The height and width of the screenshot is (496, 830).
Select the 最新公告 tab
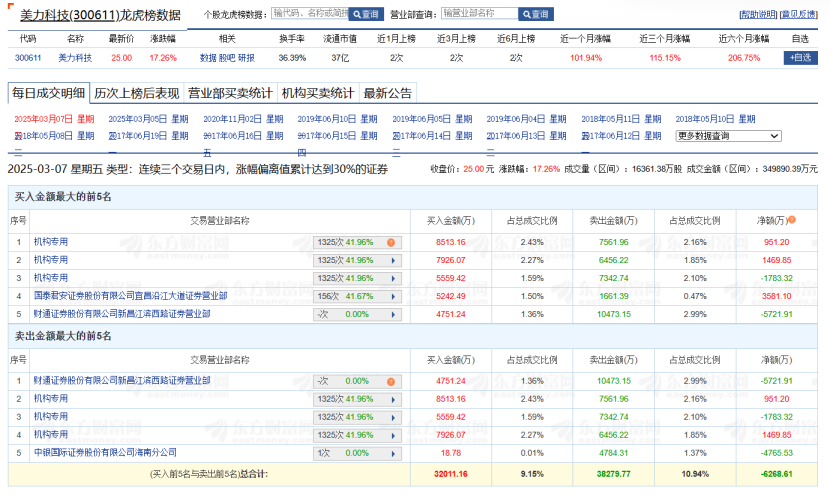coord(388,94)
